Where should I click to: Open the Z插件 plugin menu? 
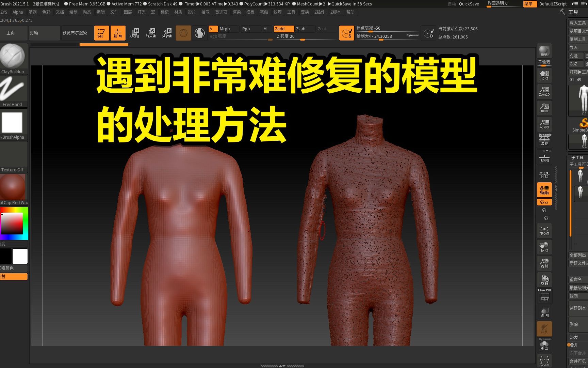pyautogui.click(x=319, y=12)
